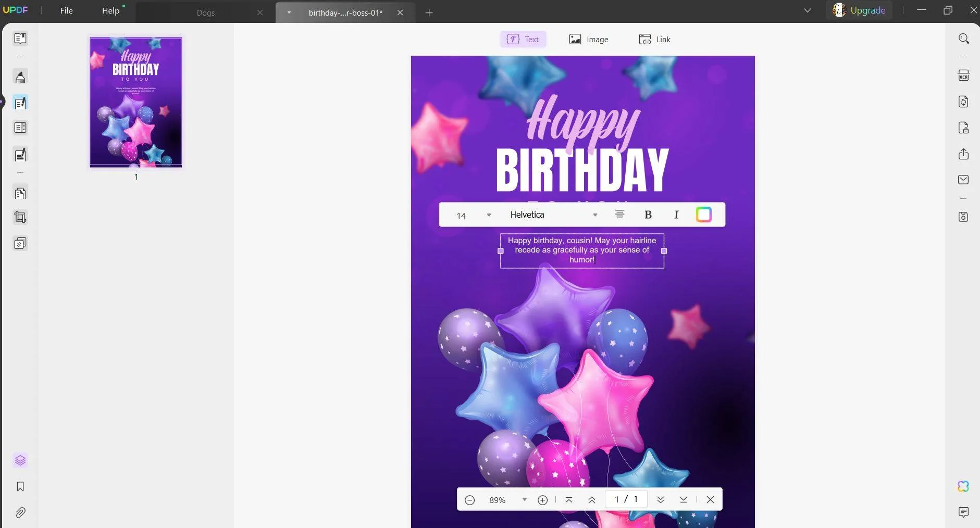Open the comments chat panel
This screenshot has height=528, width=980.
(x=963, y=512)
